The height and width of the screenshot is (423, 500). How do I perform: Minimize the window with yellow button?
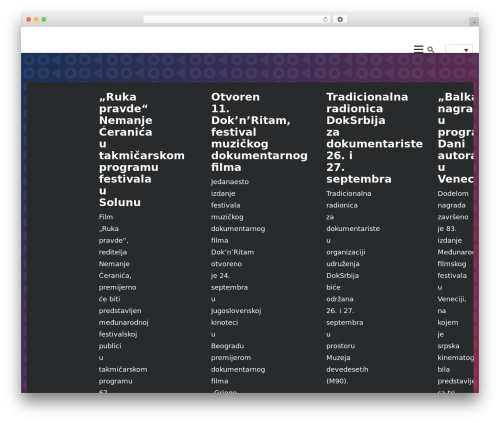36,20
